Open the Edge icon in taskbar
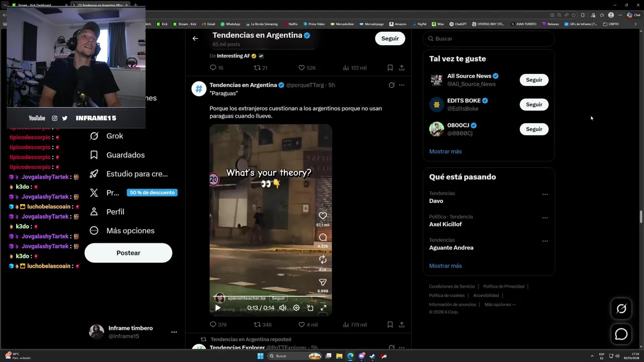This screenshot has height=362, width=644. click(x=350, y=356)
